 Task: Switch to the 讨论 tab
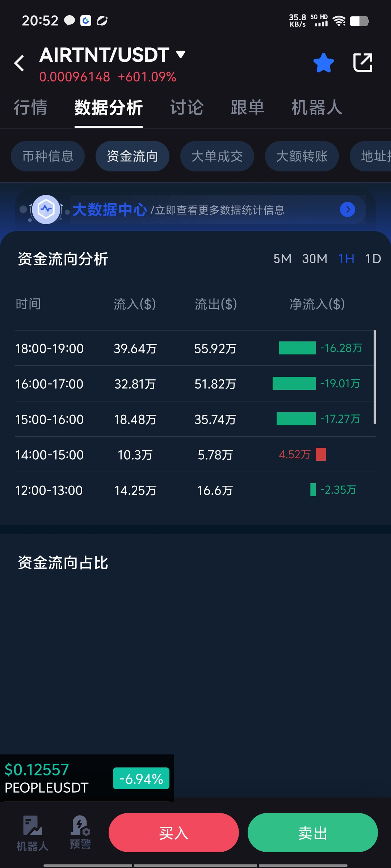point(187,108)
